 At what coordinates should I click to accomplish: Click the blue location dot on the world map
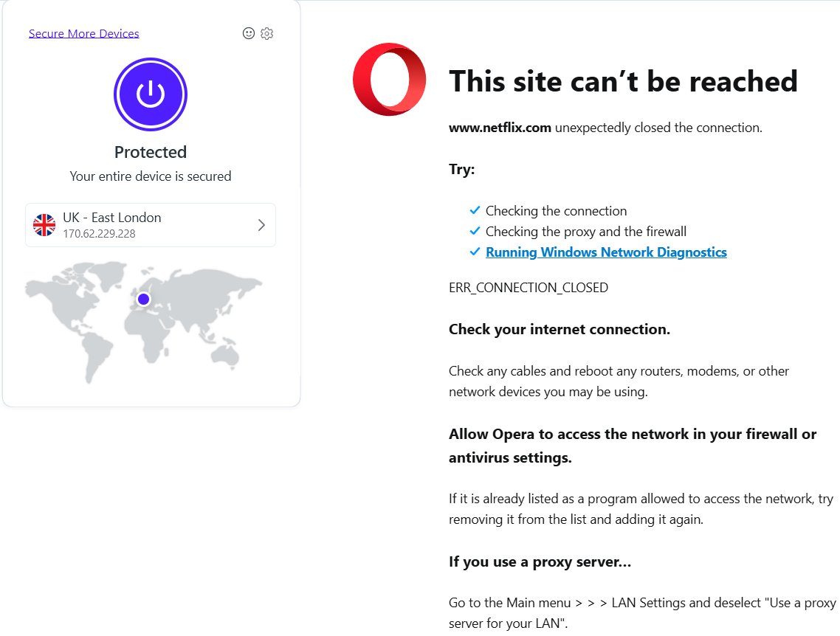(143, 298)
